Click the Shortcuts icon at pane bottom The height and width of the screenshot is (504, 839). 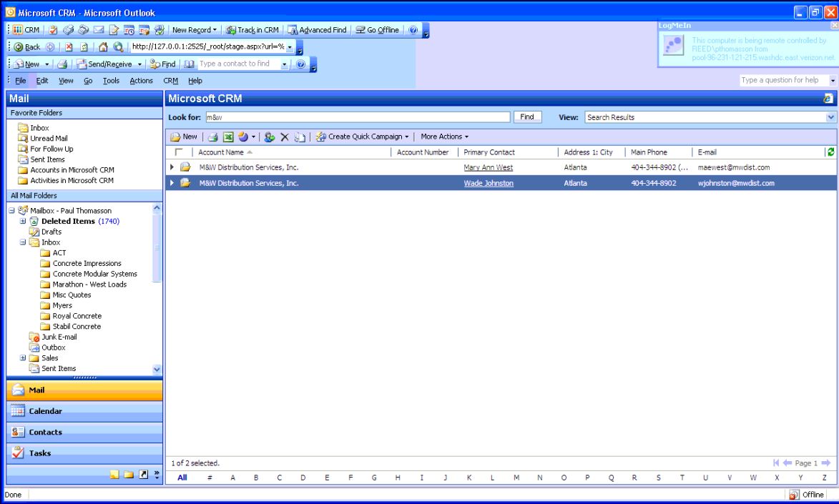[x=143, y=475]
